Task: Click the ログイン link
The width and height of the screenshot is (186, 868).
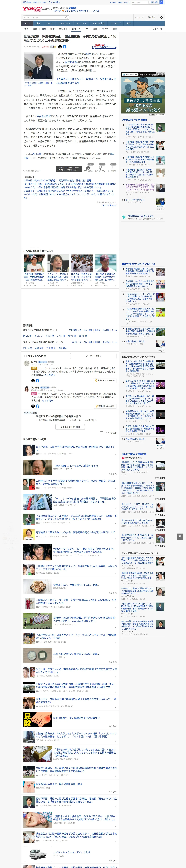Action: (x=57, y=11)
